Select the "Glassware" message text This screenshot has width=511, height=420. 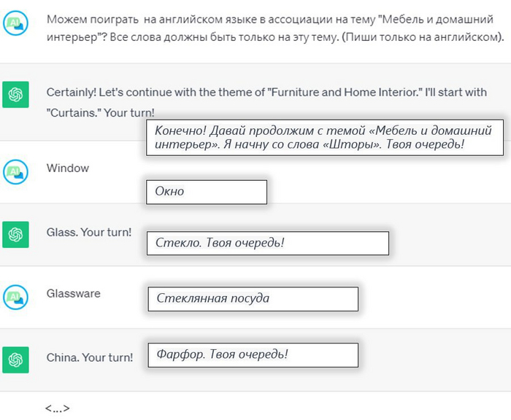(74, 294)
